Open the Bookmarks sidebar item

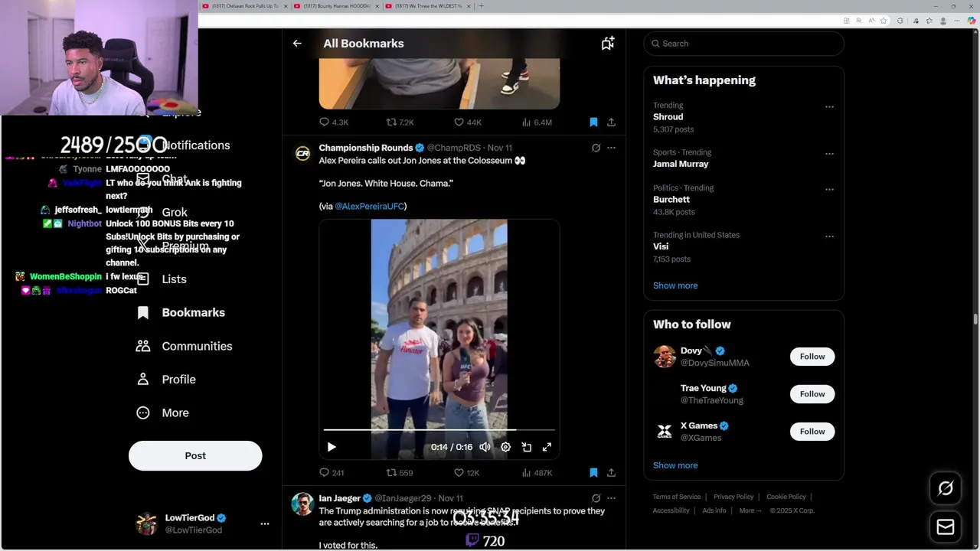tap(193, 312)
